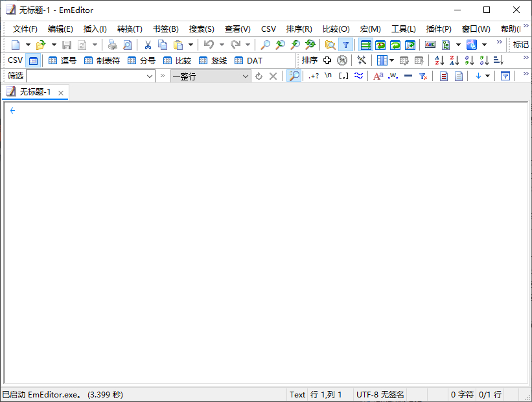Expand the blue down-arrow dropdown in filter bar
The image size is (532, 402).
[488, 76]
